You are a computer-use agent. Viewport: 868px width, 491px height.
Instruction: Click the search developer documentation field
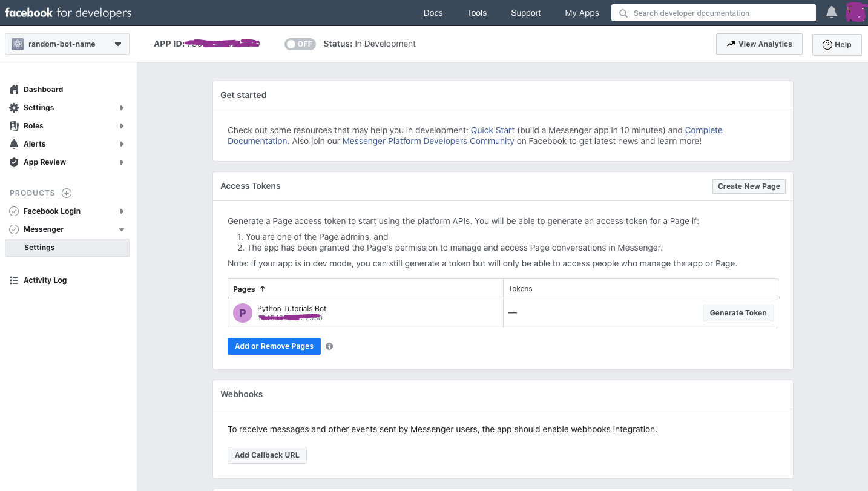tap(720, 13)
